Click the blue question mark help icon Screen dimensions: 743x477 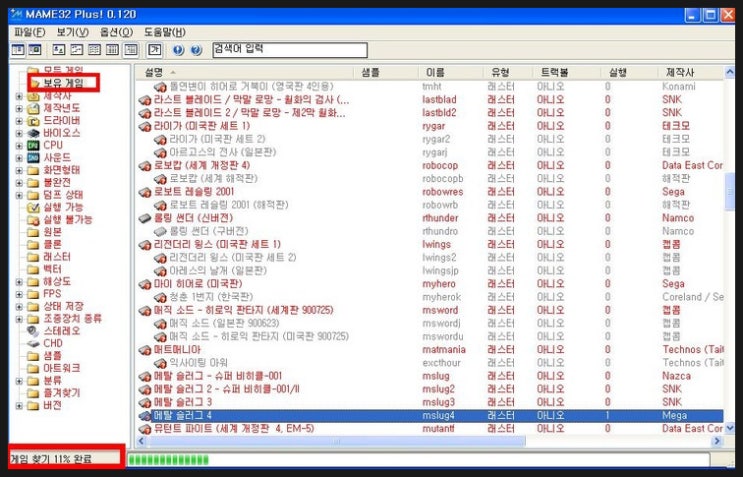coord(196,50)
